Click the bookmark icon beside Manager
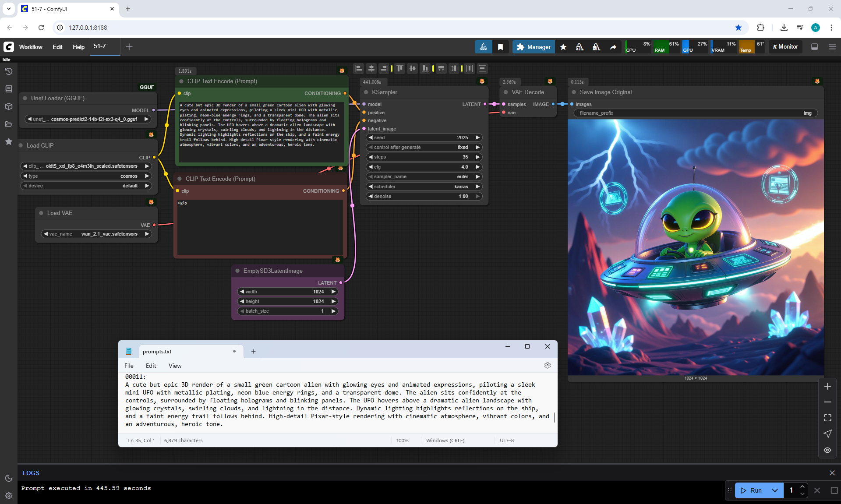Viewport: 841px width, 504px height. (x=500, y=47)
